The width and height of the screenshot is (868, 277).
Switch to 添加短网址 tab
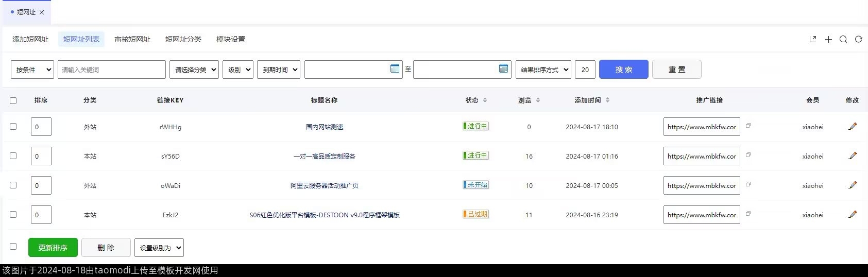point(30,39)
